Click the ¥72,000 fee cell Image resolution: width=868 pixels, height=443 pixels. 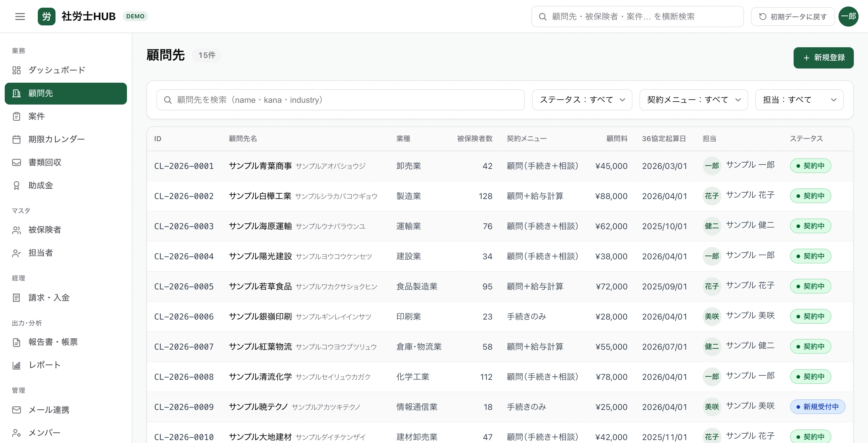[x=611, y=286]
